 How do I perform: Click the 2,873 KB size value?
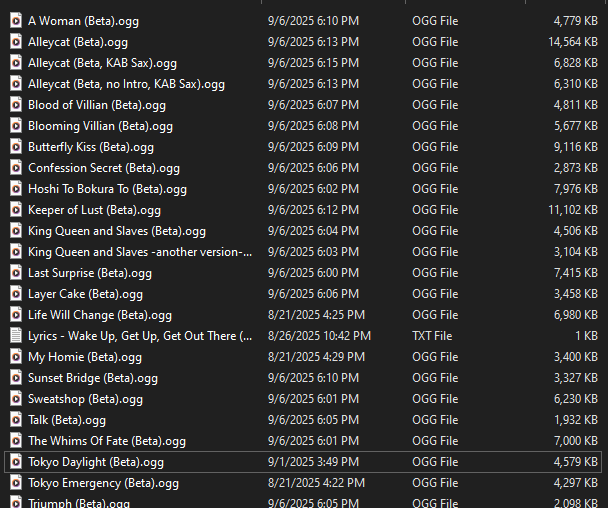(x=576, y=168)
